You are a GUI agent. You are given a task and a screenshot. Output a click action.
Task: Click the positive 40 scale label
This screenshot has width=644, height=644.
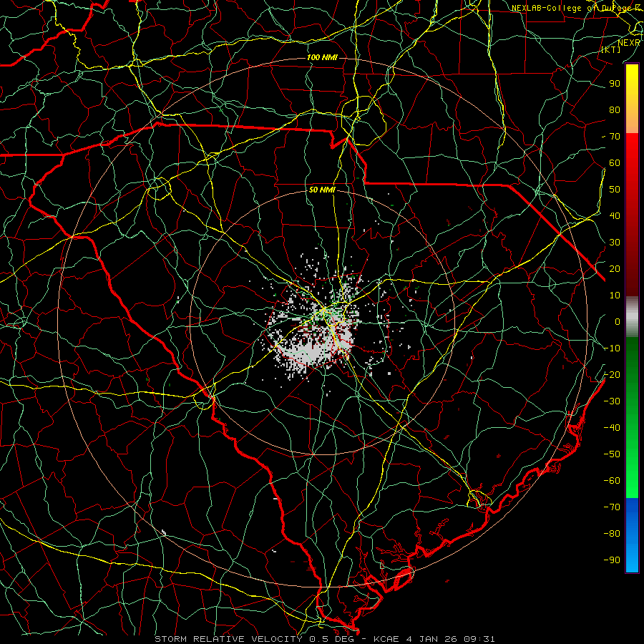615,216
